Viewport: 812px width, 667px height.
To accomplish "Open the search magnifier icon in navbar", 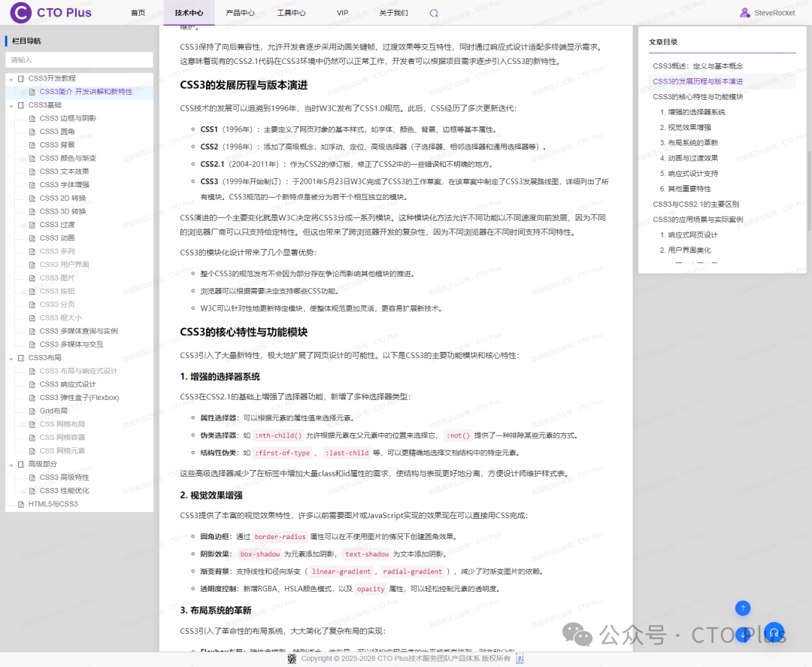I will 434,13.
